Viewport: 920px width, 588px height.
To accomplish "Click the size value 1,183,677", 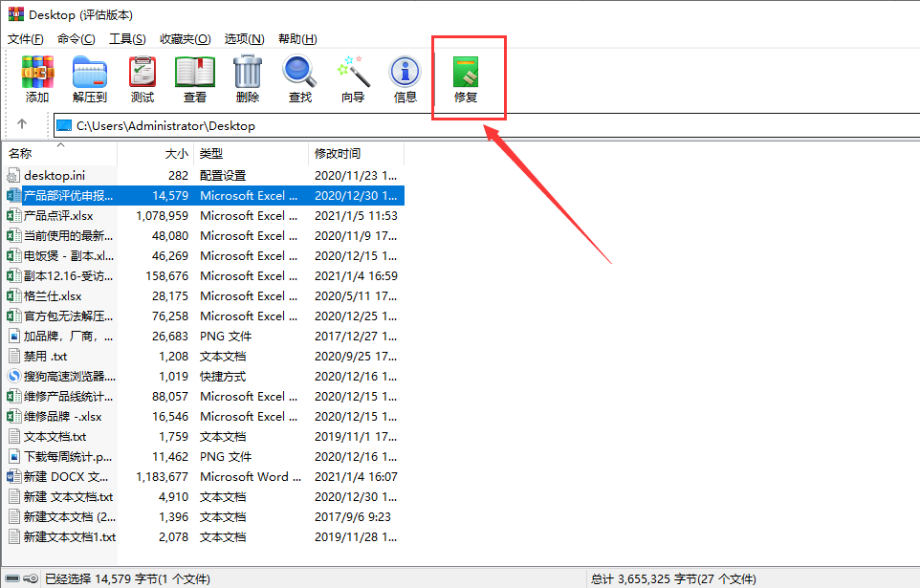I will [x=162, y=476].
